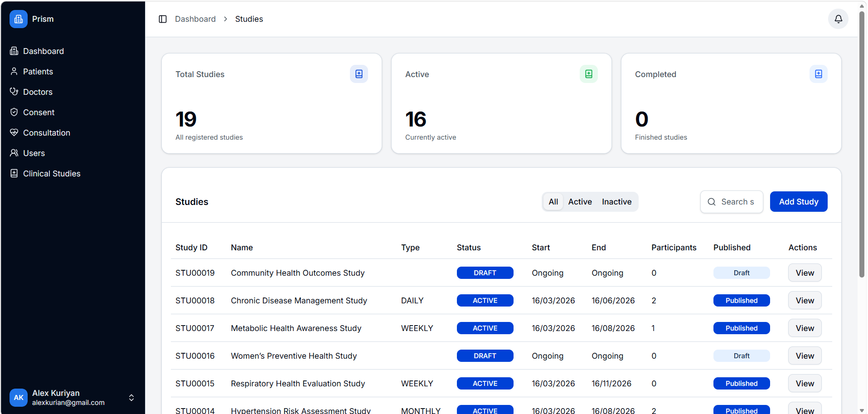868x414 pixels.
Task: View the Chronic Disease Management Study
Action: click(805, 300)
